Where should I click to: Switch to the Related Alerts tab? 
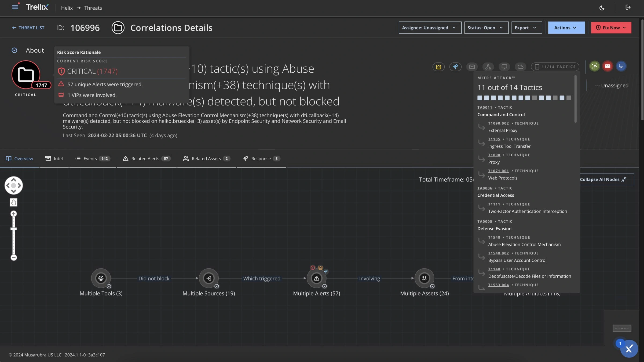point(147,158)
